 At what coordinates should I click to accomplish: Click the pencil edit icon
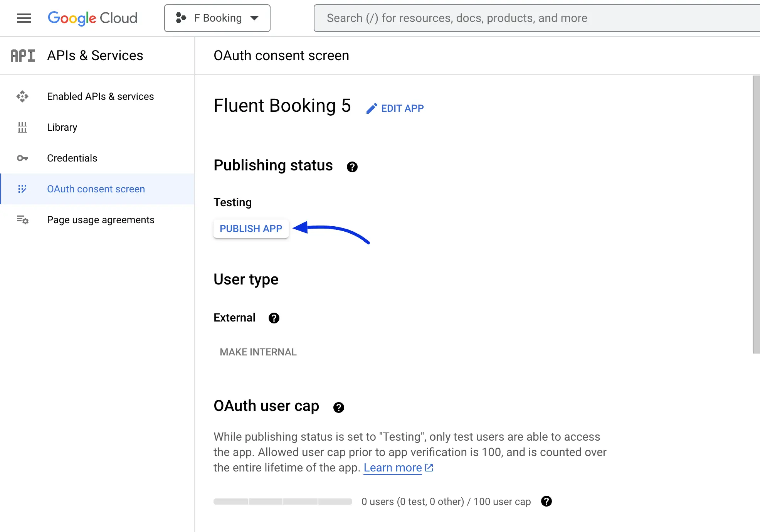[372, 108]
